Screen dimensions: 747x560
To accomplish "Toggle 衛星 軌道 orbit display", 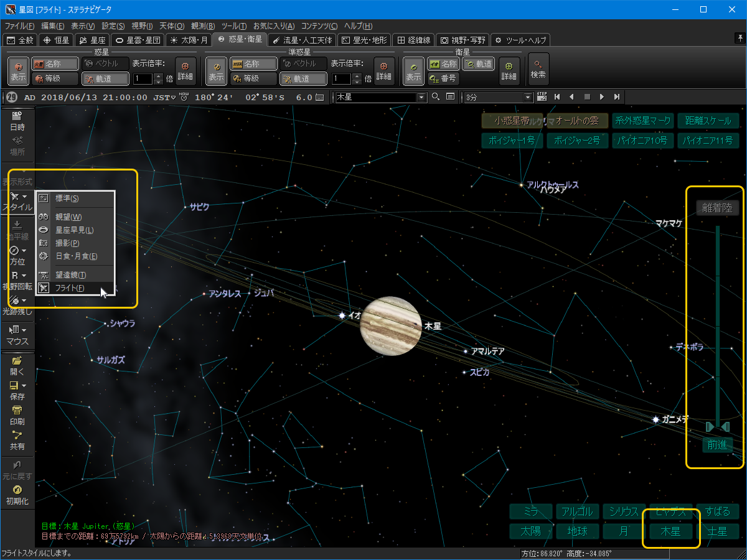I will coord(479,64).
